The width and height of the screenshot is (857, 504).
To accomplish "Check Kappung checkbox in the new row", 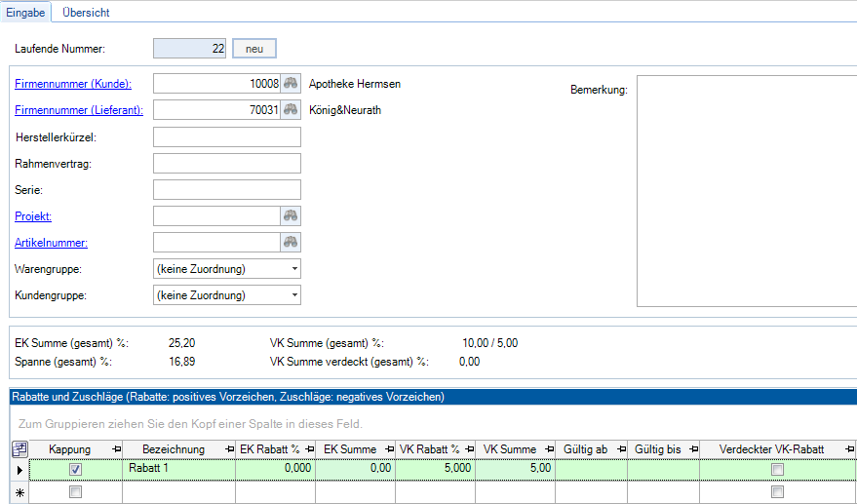I will click(76, 492).
